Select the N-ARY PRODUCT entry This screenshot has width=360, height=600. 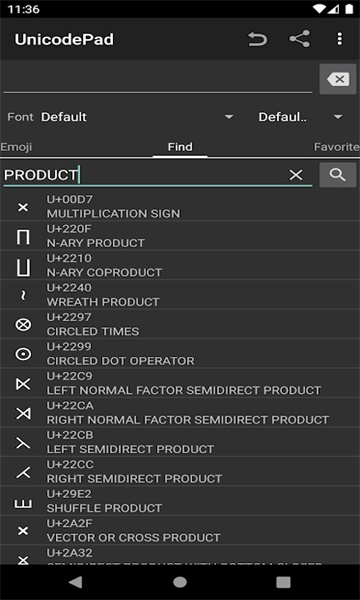pos(180,236)
